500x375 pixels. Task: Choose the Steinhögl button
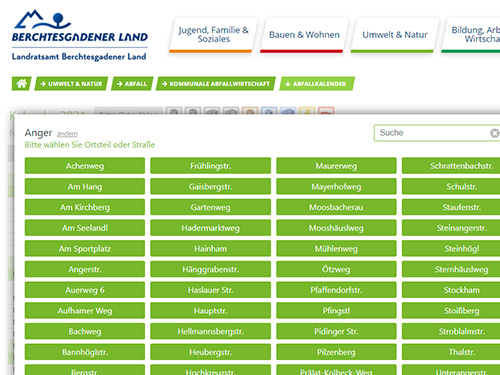coord(462,248)
